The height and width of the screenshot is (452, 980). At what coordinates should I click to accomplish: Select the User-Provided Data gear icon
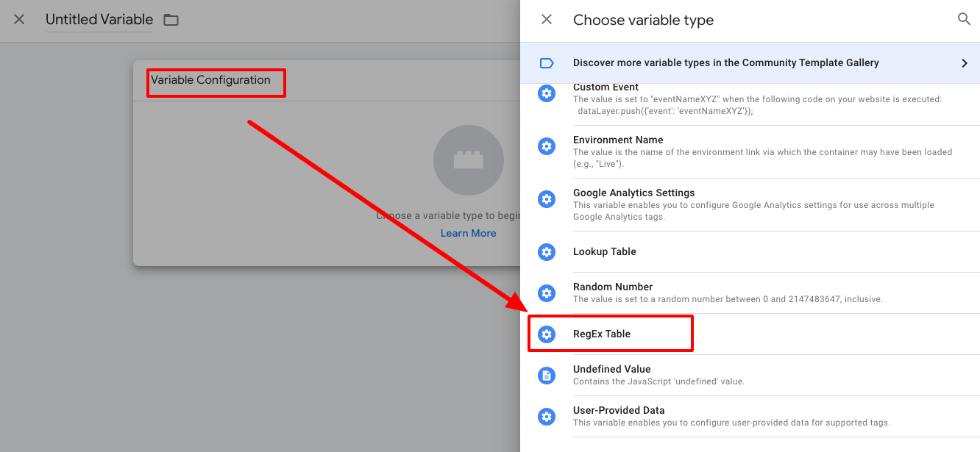point(547,417)
